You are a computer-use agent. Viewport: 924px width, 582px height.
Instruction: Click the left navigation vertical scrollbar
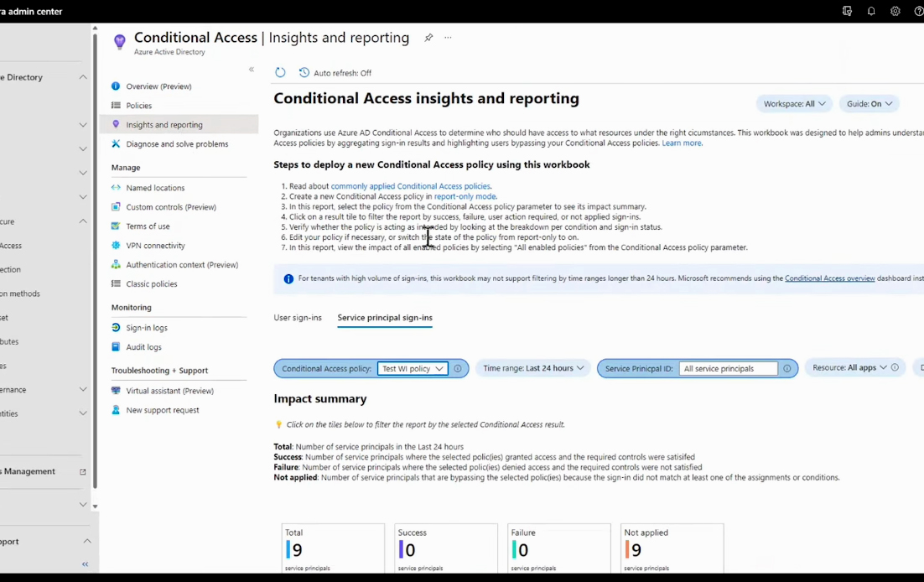(95, 259)
